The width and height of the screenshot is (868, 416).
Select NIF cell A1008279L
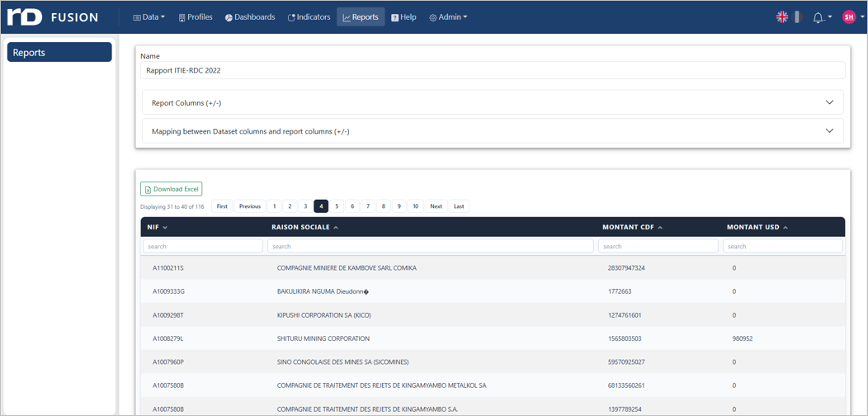pos(167,338)
